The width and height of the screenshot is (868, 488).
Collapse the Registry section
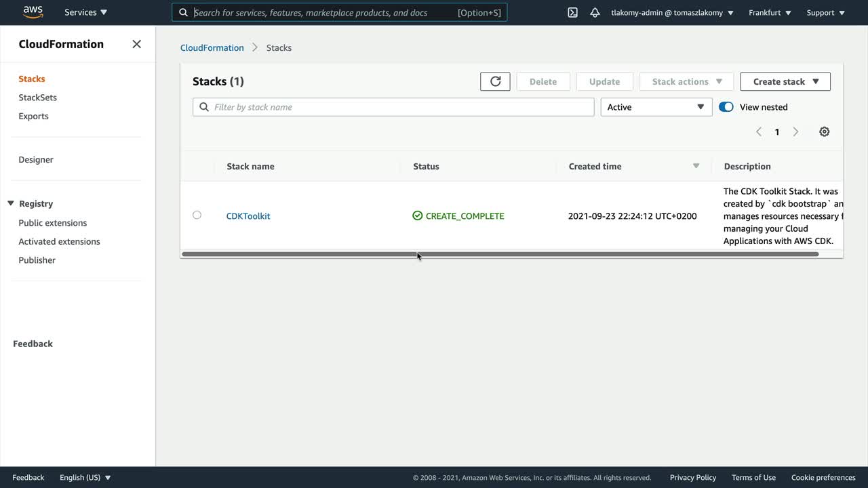click(x=11, y=203)
